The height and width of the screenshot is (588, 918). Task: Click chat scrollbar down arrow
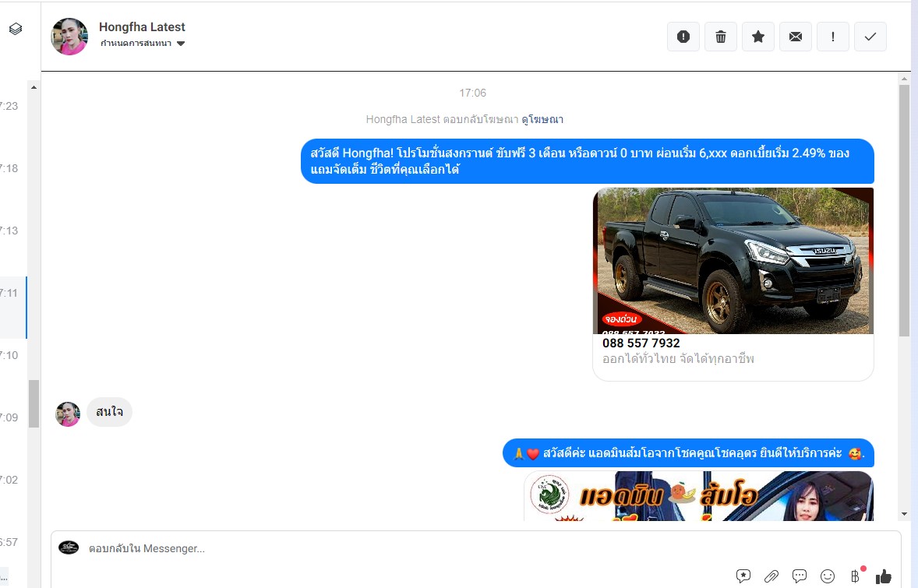pos(905,514)
